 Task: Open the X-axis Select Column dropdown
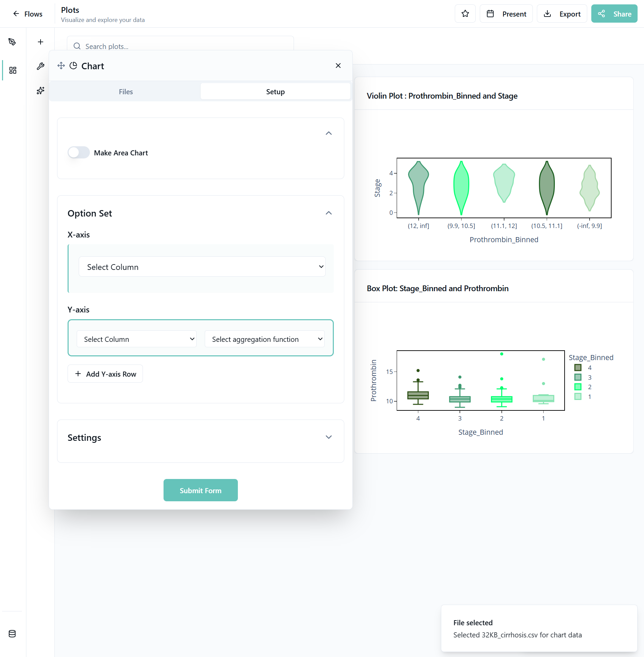point(202,267)
